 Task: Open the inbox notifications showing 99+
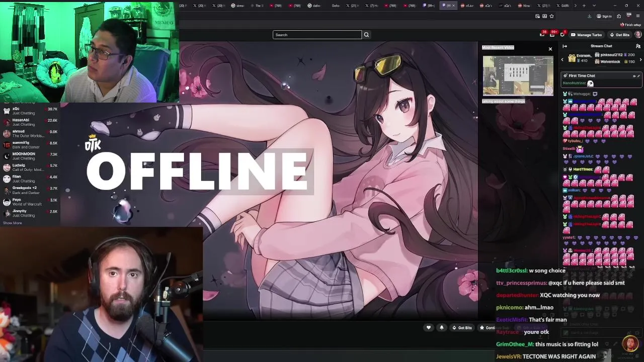(552, 34)
